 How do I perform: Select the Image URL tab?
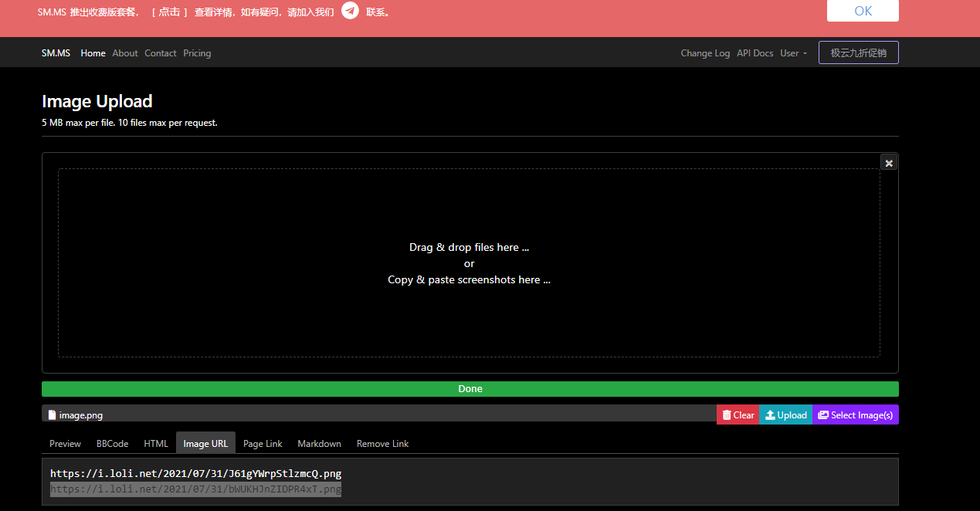tap(205, 443)
